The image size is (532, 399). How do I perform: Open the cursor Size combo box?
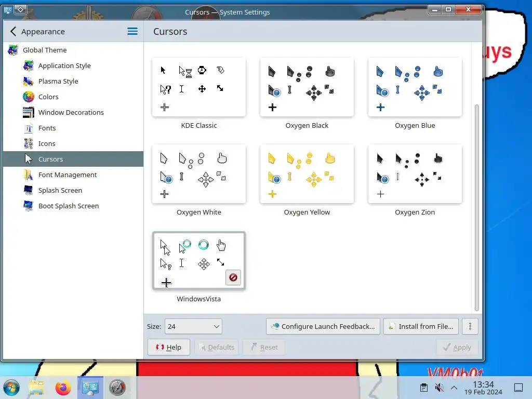click(x=193, y=326)
